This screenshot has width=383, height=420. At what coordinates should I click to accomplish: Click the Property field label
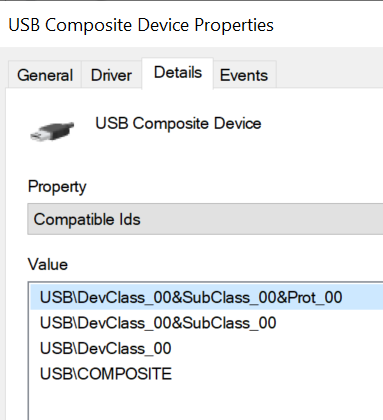(x=57, y=187)
